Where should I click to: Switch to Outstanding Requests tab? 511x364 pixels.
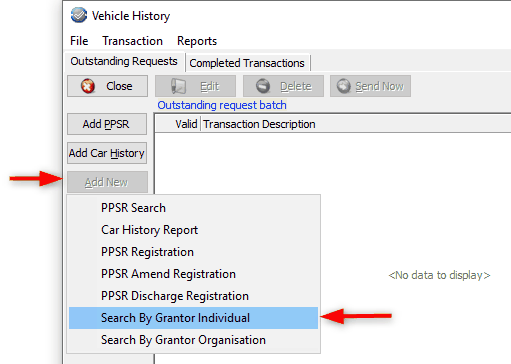pyautogui.click(x=124, y=62)
